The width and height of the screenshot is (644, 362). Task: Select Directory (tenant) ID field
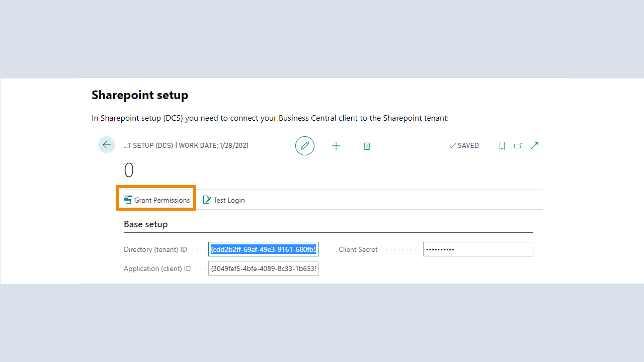(263, 249)
